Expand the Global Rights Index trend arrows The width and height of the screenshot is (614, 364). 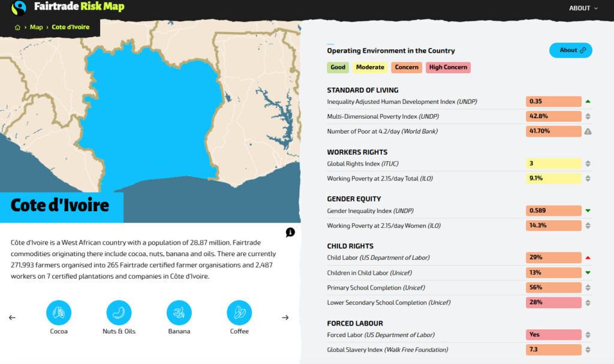click(588, 164)
